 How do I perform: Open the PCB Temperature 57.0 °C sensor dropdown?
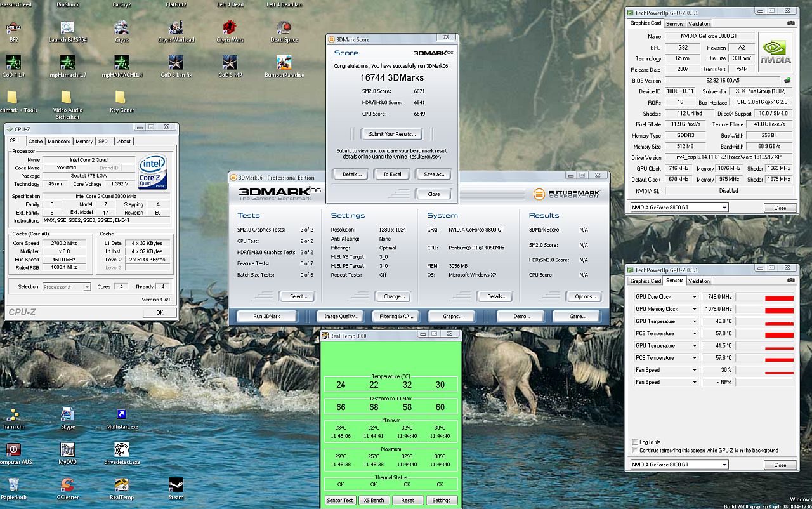[x=695, y=333]
